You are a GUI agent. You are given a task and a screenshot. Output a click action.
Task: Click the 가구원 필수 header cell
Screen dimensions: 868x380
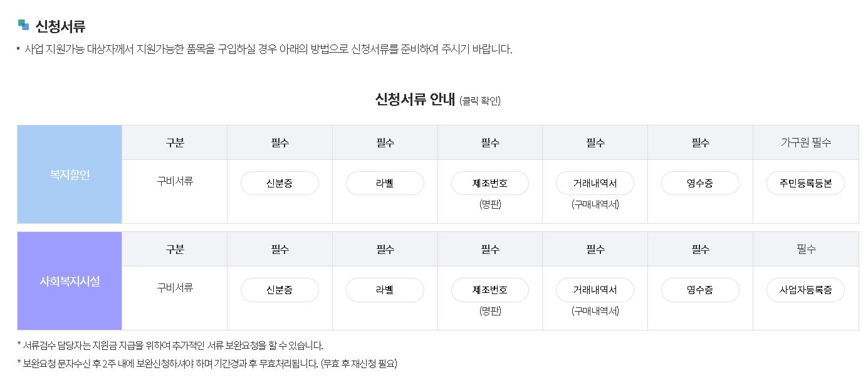(x=805, y=142)
